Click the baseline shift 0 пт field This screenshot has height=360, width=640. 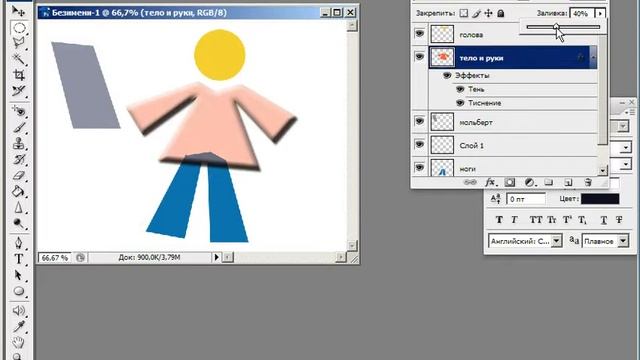coord(526,199)
